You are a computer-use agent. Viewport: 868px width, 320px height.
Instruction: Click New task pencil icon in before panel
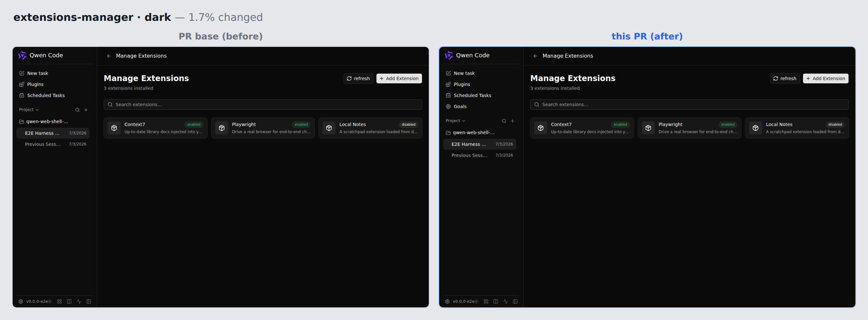pyautogui.click(x=22, y=73)
